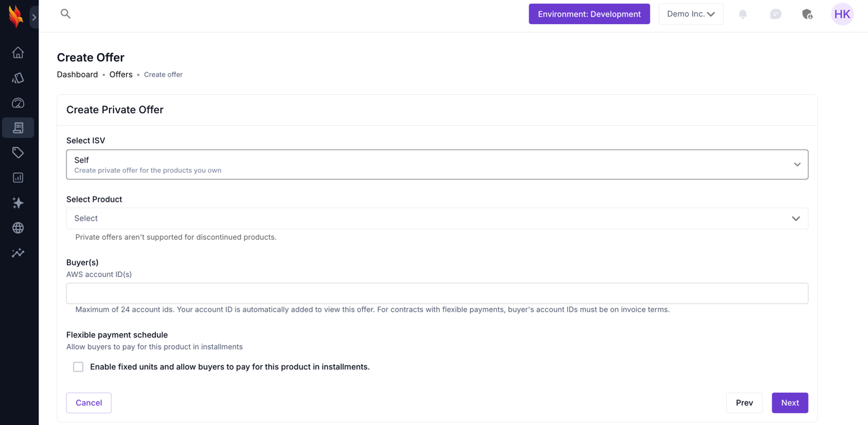
Task: Click the Next button
Action: click(x=789, y=403)
